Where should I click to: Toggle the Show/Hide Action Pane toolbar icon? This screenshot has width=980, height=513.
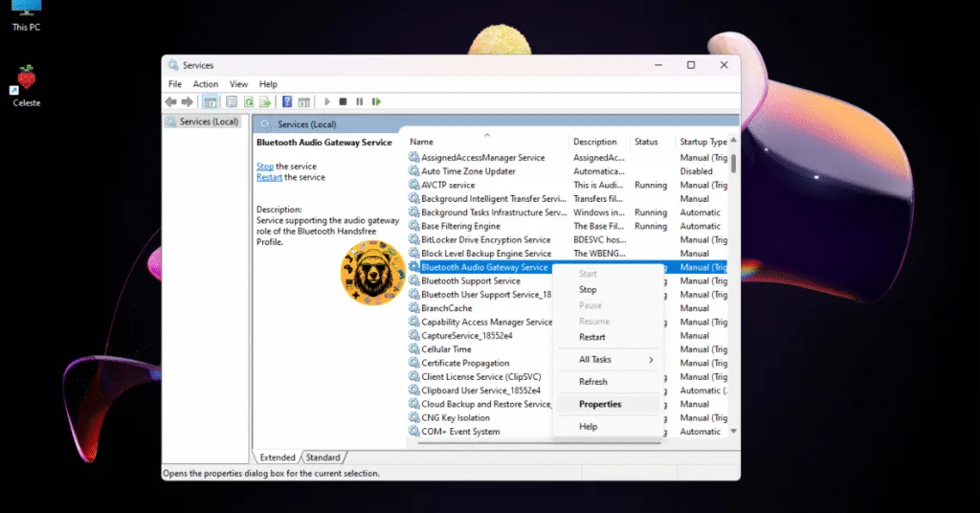tap(303, 101)
